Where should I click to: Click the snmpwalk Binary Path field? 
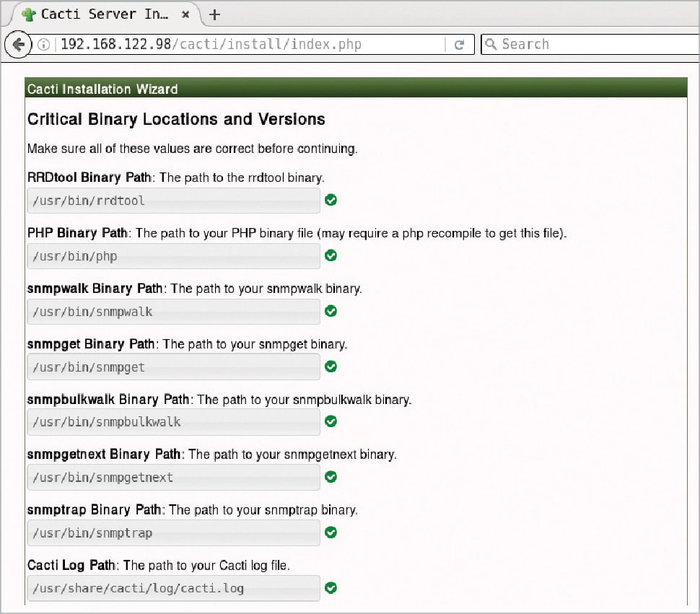(x=173, y=312)
